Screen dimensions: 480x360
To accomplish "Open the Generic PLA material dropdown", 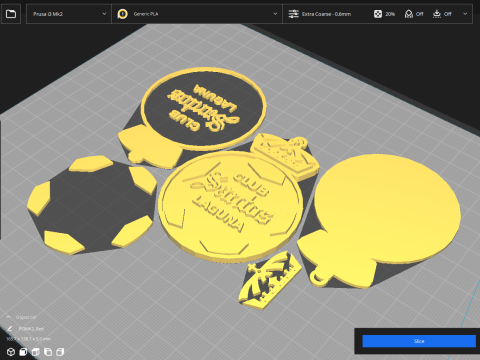I will pyautogui.click(x=197, y=14).
